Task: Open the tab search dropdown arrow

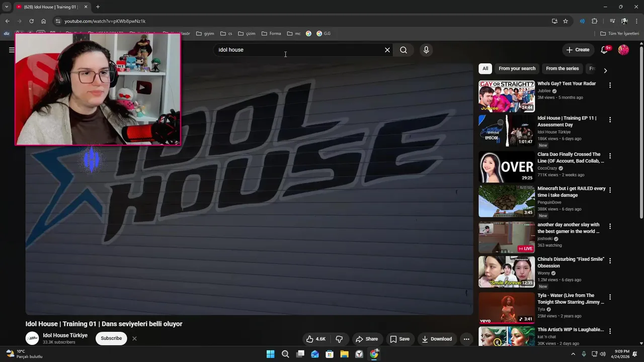Action: click(7, 7)
